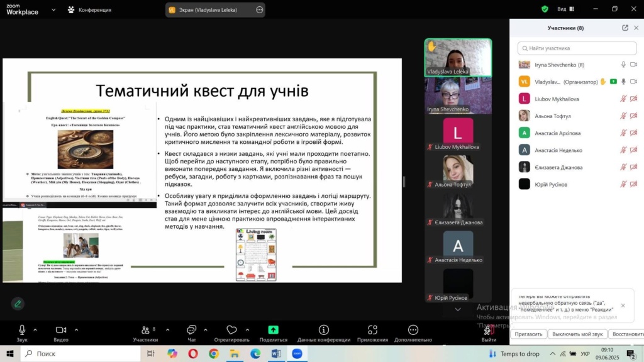The width and height of the screenshot is (644, 362).
Task: Unmute microphone with the Звук button
Action: pyautogui.click(x=22, y=333)
